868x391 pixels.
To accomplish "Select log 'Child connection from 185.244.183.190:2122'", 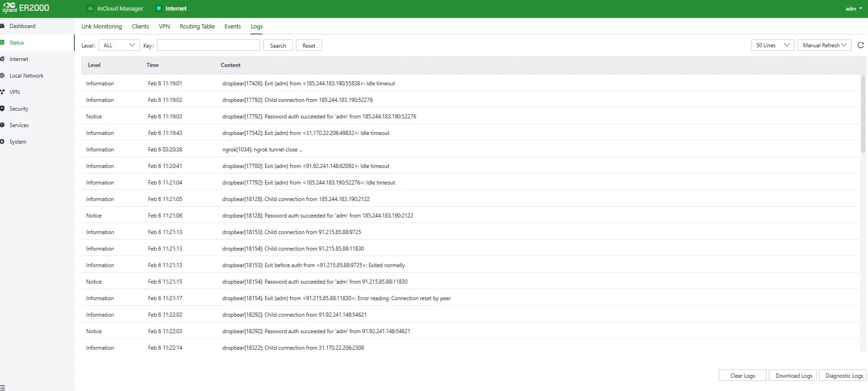I will tap(470, 199).
